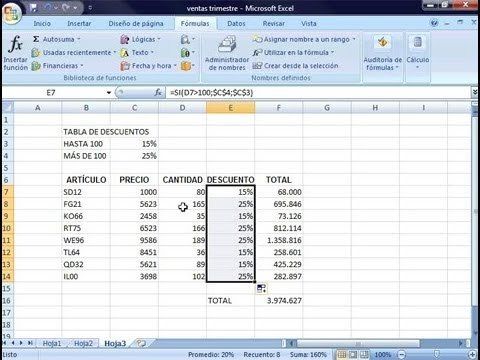
Task: Click the horizontal scrollbar thumb
Action: 358,343
